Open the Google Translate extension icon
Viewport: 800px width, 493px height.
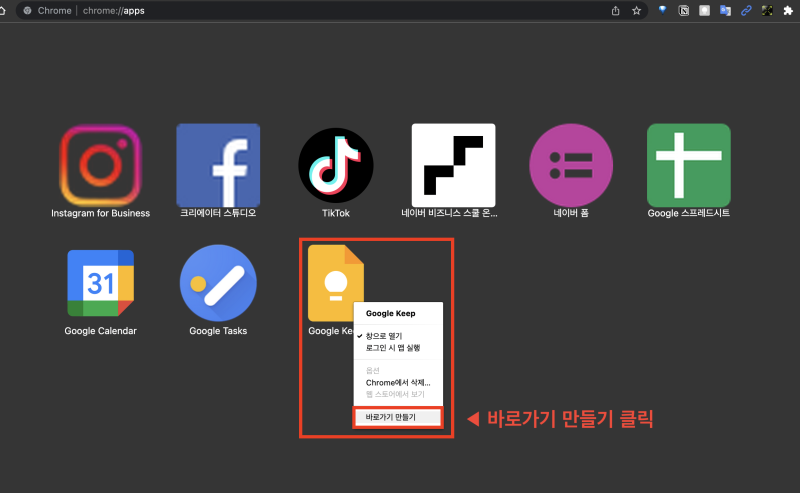(725, 11)
